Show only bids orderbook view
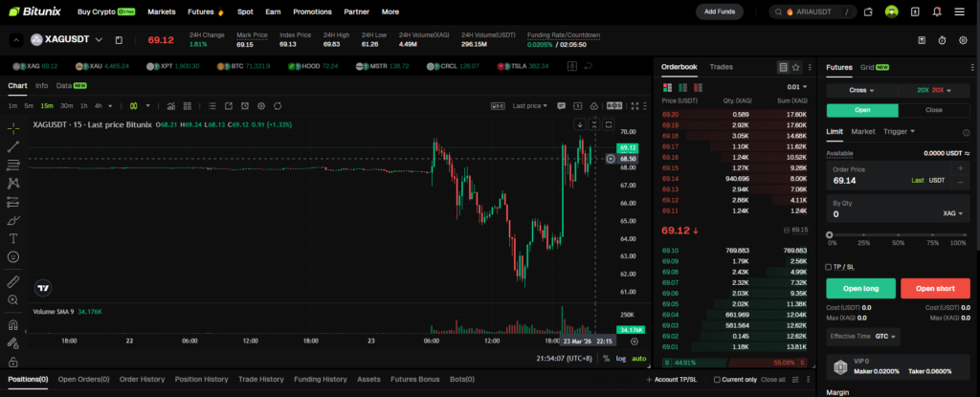 click(682, 87)
